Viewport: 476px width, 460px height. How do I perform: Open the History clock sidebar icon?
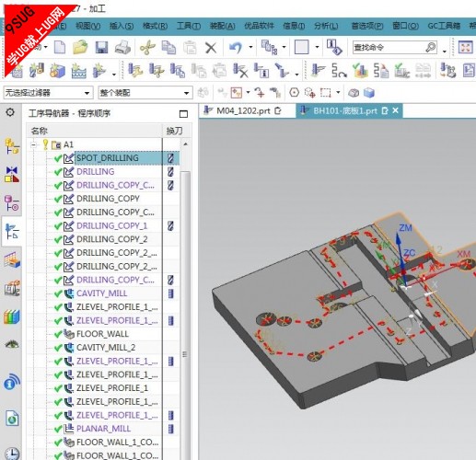point(12,454)
